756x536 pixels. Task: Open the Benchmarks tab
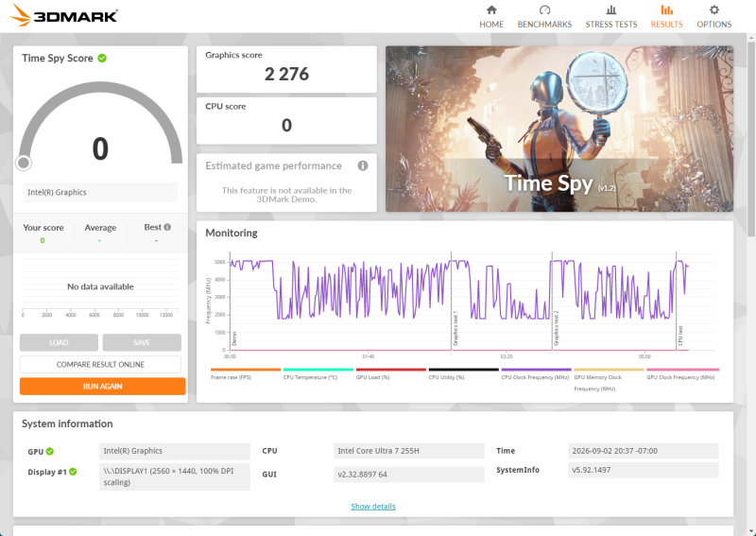pyautogui.click(x=544, y=17)
